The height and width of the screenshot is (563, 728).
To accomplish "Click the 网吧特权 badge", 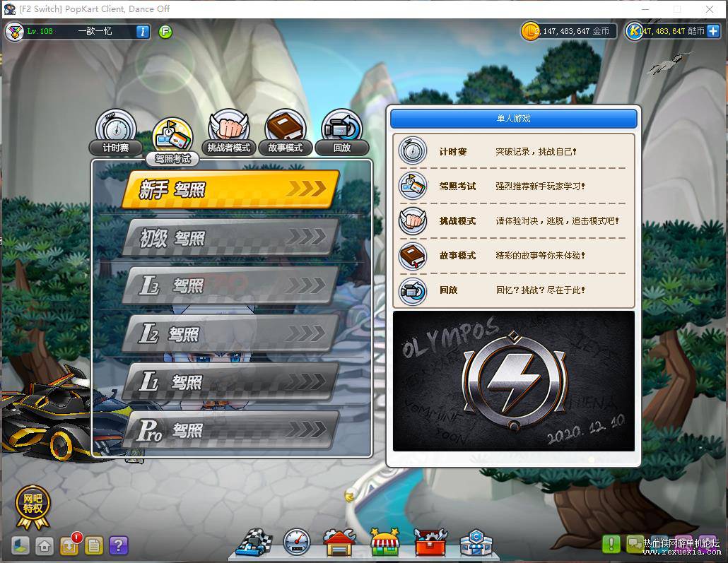I will click(x=33, y=507).
